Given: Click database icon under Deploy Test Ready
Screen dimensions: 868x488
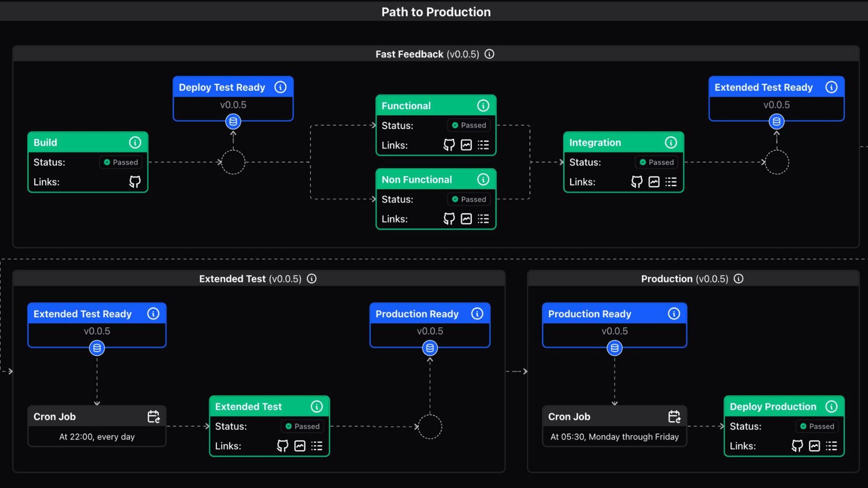Looking at the screenshot, I should pyautogui.click(x=233, y=122).
